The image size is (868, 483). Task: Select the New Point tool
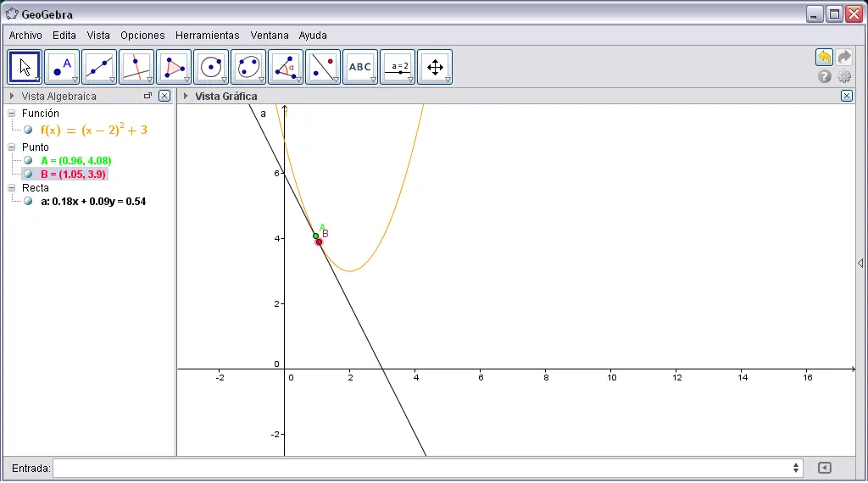point(62,67)
